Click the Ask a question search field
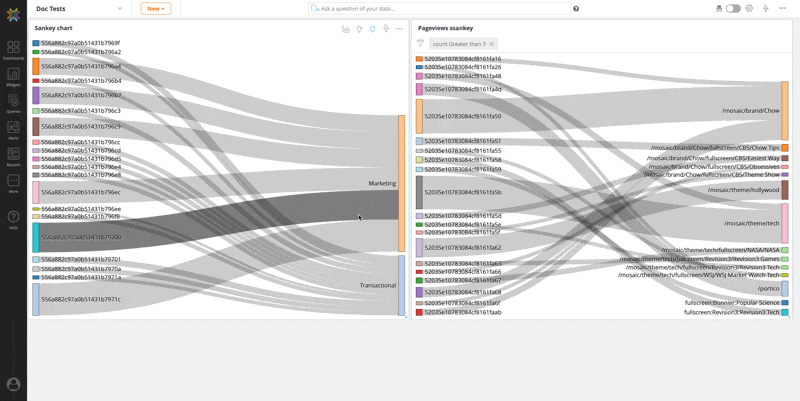Screen dimensions: 800x401 click(x=440, y=8)
